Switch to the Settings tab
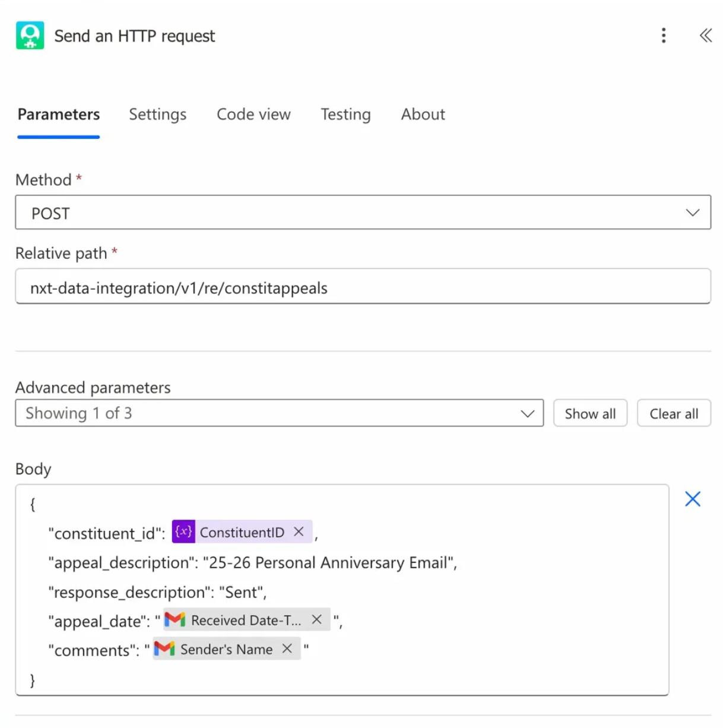 click(157, 114)
